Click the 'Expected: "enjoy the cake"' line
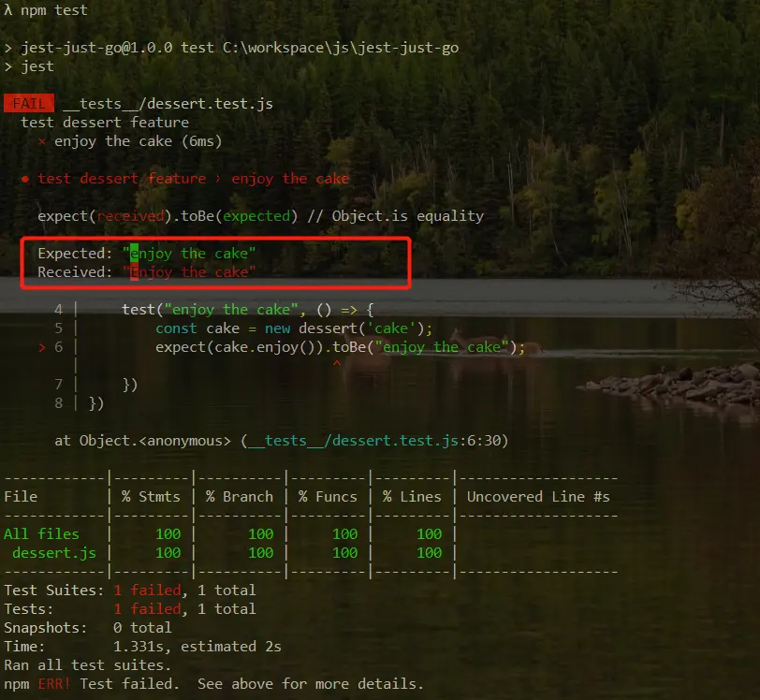 (147, 253)
